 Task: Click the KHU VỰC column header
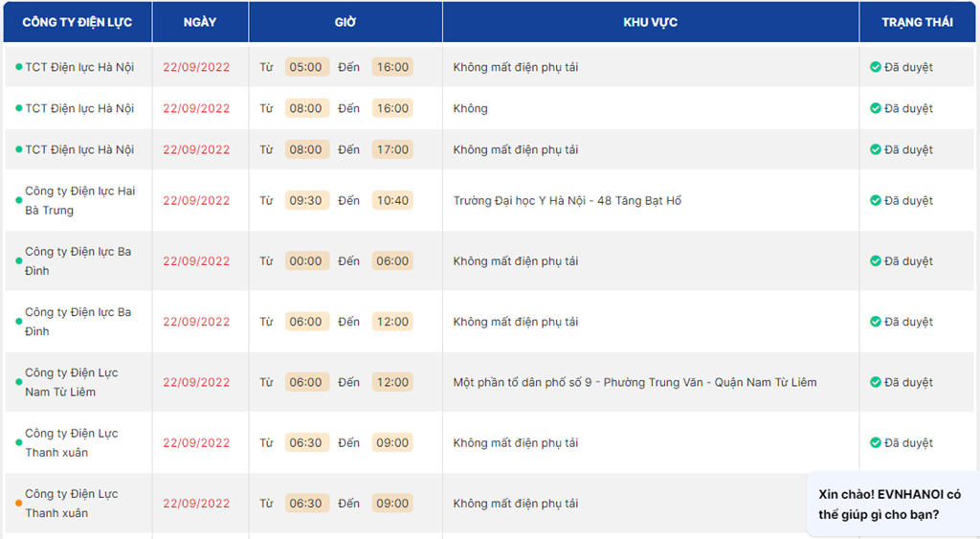650,22
